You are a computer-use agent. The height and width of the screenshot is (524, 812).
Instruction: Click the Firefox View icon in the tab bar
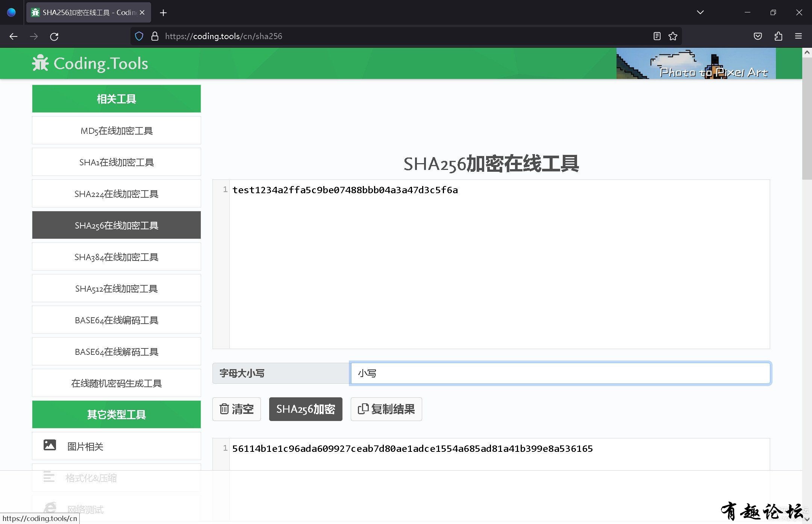12,12
